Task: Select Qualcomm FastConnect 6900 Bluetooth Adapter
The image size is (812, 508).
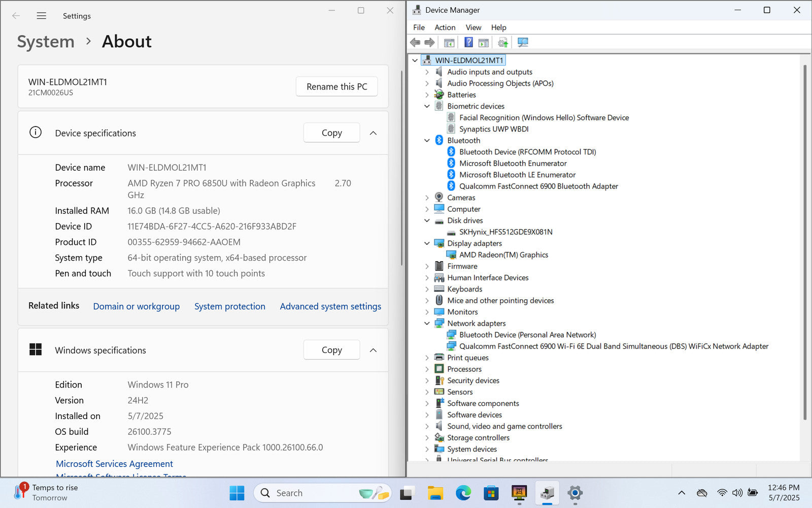Action: click(x=538, y=186)
